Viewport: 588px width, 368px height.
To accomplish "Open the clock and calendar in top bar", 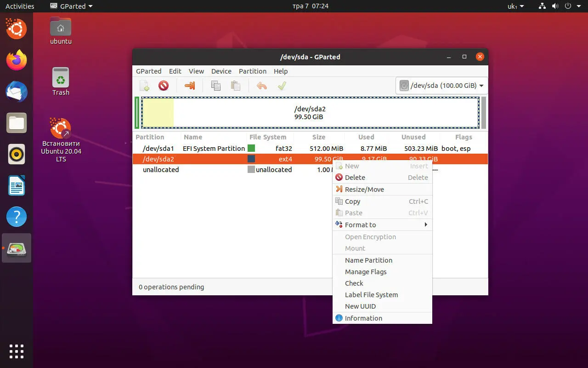I will pyautogui.click(x=311, y=6).
